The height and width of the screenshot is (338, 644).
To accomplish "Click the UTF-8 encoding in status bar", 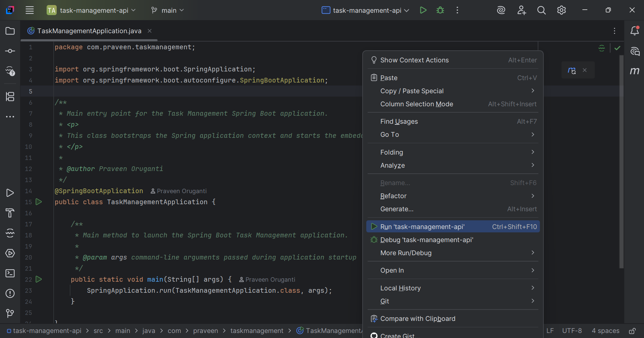I will [572, 331].
